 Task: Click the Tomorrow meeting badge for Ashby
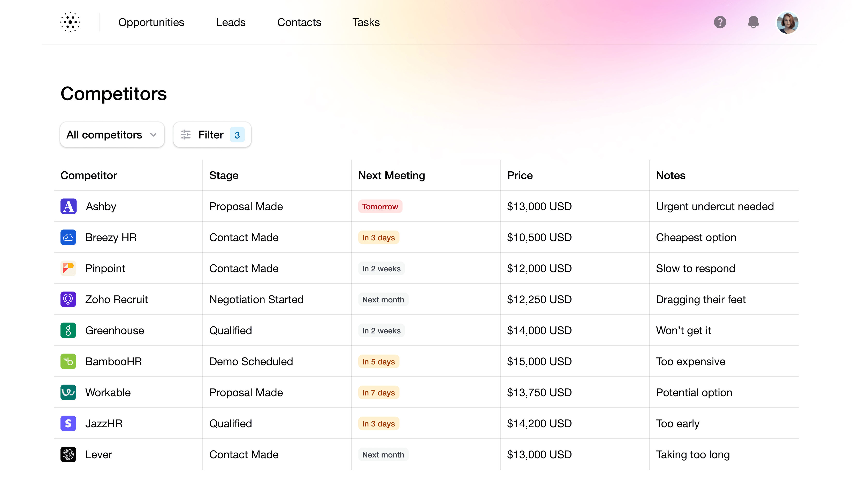(380, 206)
